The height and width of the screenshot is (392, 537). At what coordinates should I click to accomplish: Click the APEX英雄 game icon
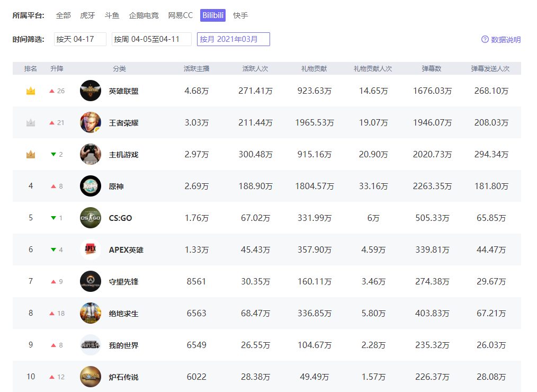coord(91,250)
